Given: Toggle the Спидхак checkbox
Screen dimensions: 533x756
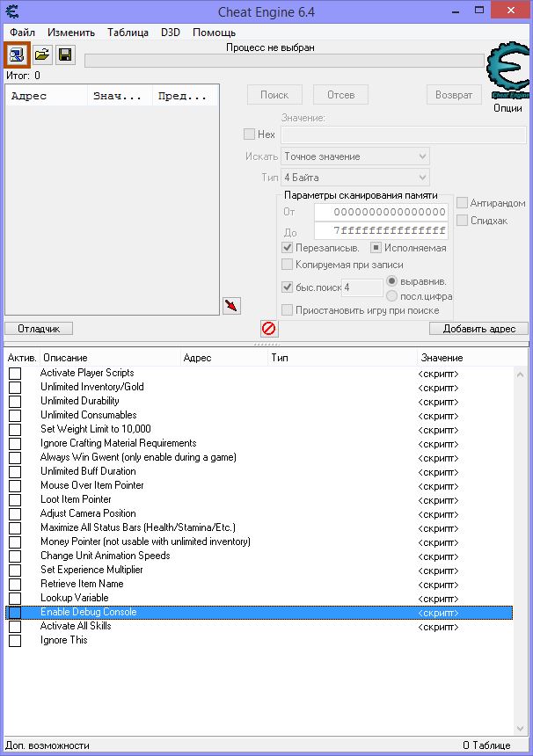Looking at the screenshot, I should tap(462, 221).
